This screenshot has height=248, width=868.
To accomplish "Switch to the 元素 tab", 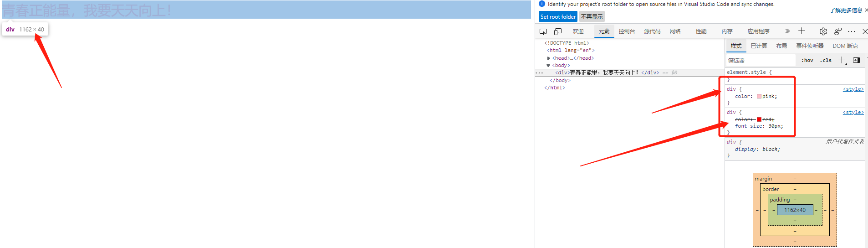I will tap(604, 31).
